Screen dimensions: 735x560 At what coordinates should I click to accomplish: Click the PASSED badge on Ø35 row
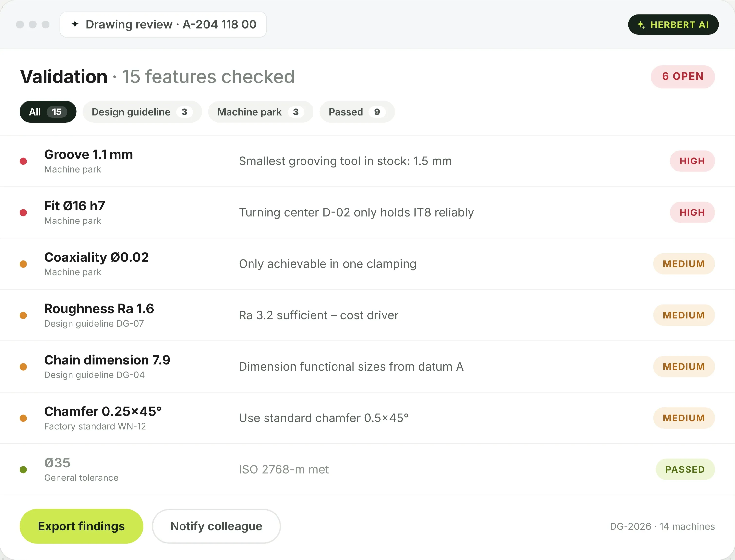click(685, 469)
